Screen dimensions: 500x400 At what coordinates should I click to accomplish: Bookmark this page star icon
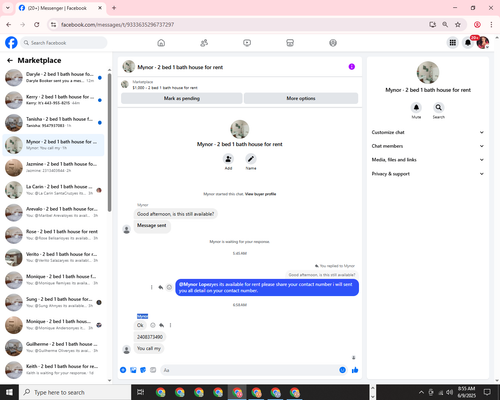458,25
